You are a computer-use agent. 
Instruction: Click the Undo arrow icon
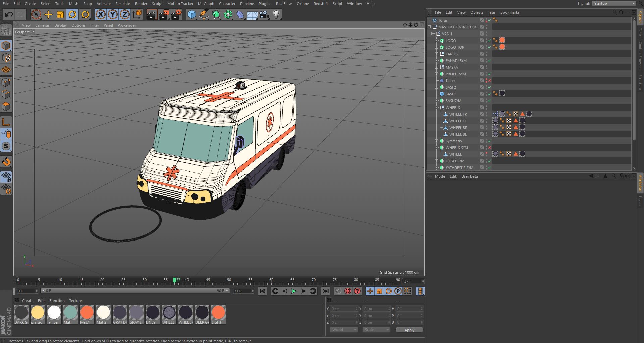(9, 14)
